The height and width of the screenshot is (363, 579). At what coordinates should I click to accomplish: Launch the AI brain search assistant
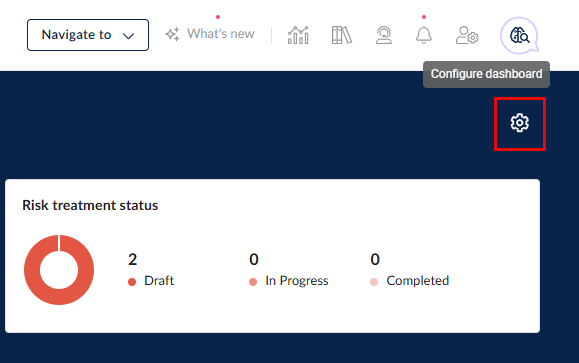pos(520,35)
